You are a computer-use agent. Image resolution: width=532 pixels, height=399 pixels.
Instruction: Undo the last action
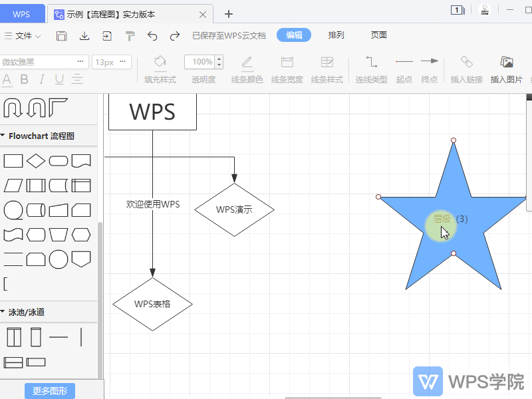152,36
